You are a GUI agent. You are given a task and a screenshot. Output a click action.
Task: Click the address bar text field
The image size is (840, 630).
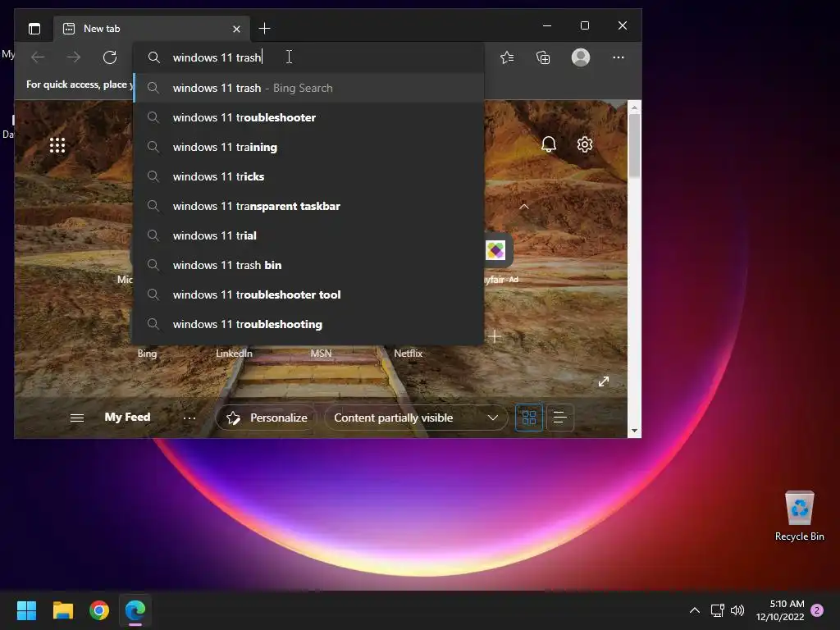(x=308, y=57)
